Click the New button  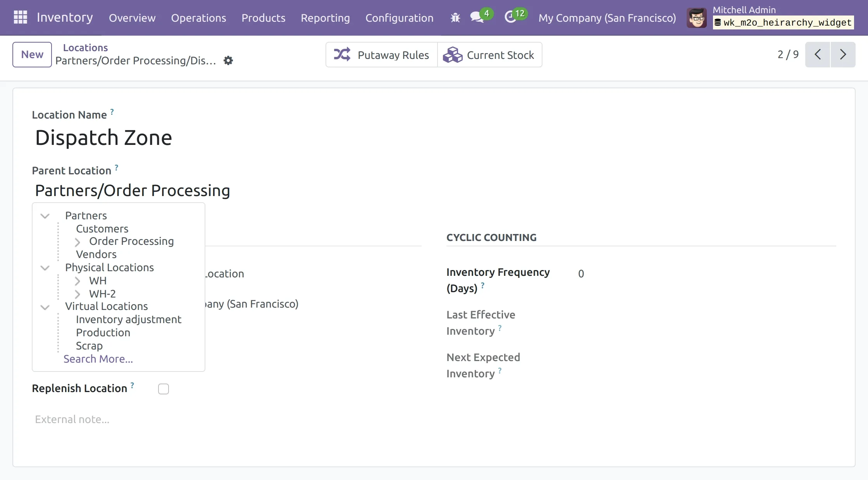click(32, 54)
